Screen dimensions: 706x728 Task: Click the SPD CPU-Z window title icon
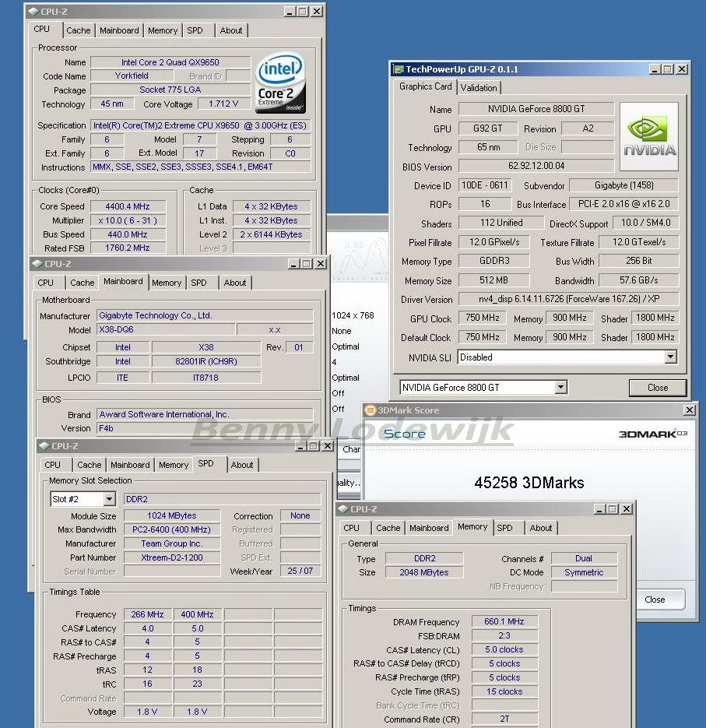tap(44, 445)
